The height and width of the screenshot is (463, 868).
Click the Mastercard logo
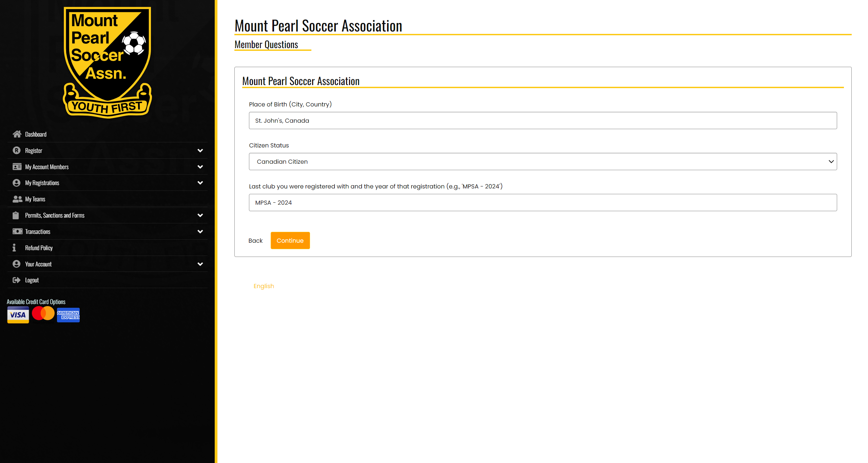pos(43,314)
